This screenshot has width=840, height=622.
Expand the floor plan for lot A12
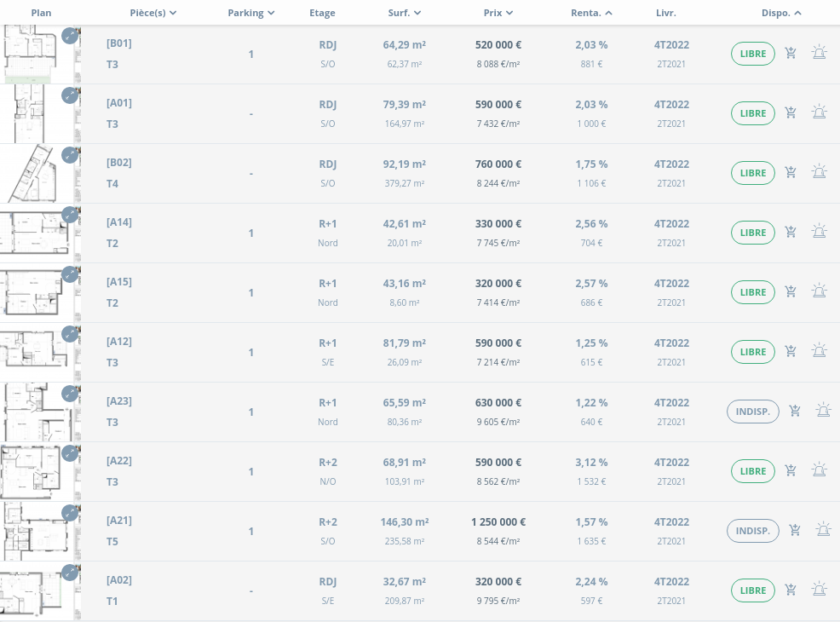70,334
